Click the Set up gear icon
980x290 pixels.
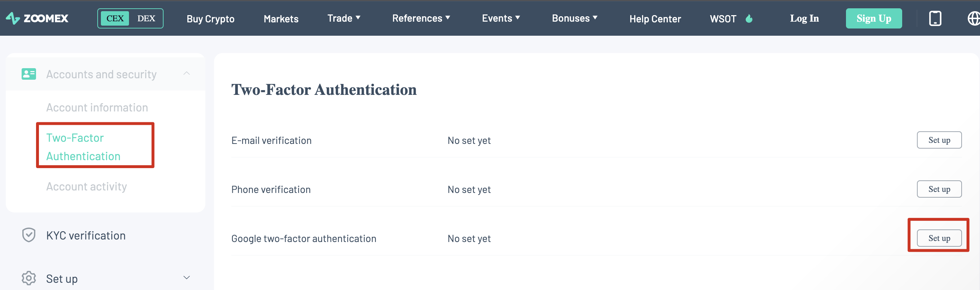tap(29, 278)
